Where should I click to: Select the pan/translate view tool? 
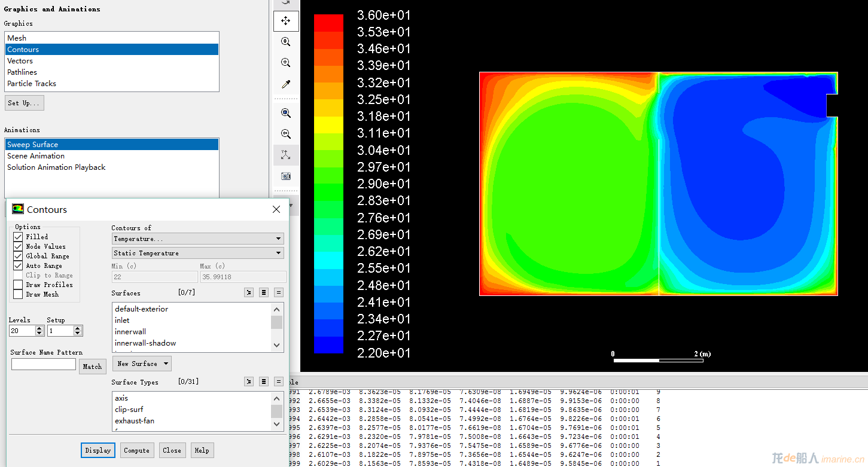[286, 21]
